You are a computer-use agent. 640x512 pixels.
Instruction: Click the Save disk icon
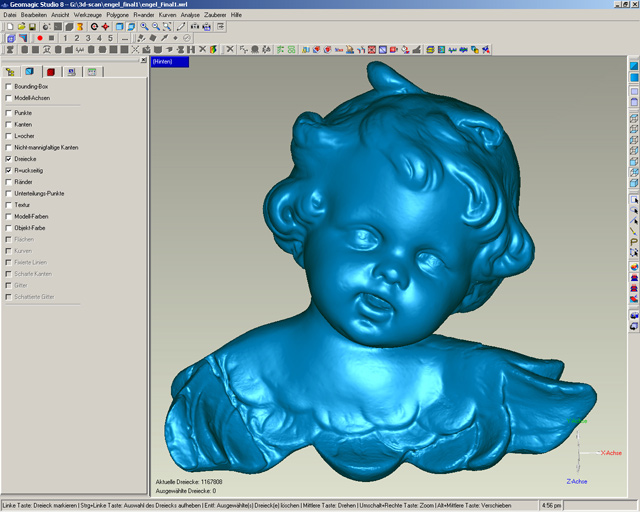[32, 27]
